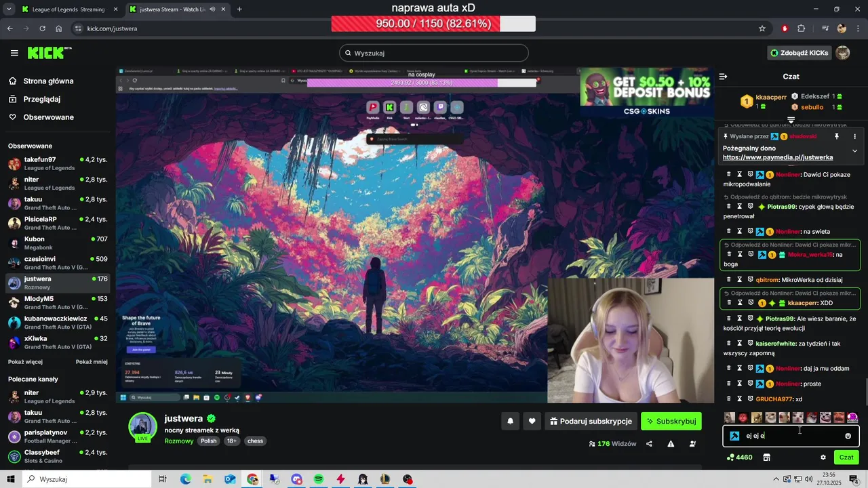
Task: Click the user-check icon beside report
Action: coord(692,444)
